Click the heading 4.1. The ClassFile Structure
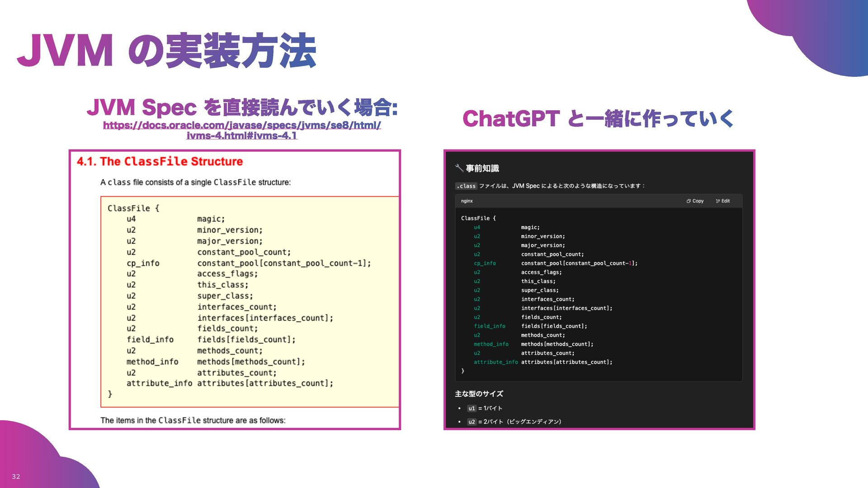 (x=160, y=161)
